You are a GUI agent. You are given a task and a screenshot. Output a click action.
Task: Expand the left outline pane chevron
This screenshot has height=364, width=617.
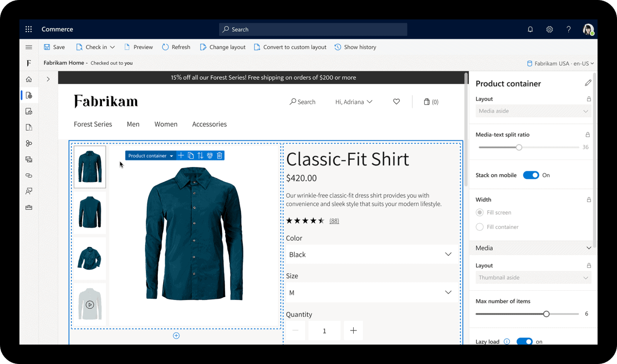[48, 79]
